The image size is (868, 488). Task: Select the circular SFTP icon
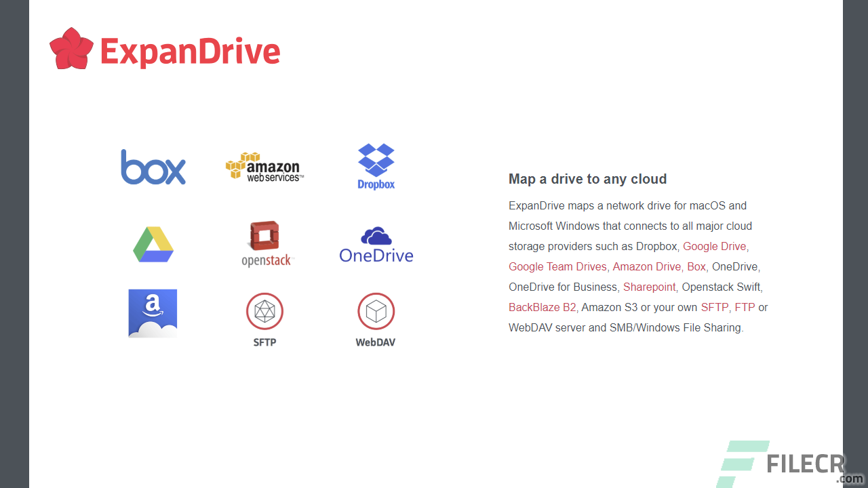pyautogui.click(x=264, y=312)
